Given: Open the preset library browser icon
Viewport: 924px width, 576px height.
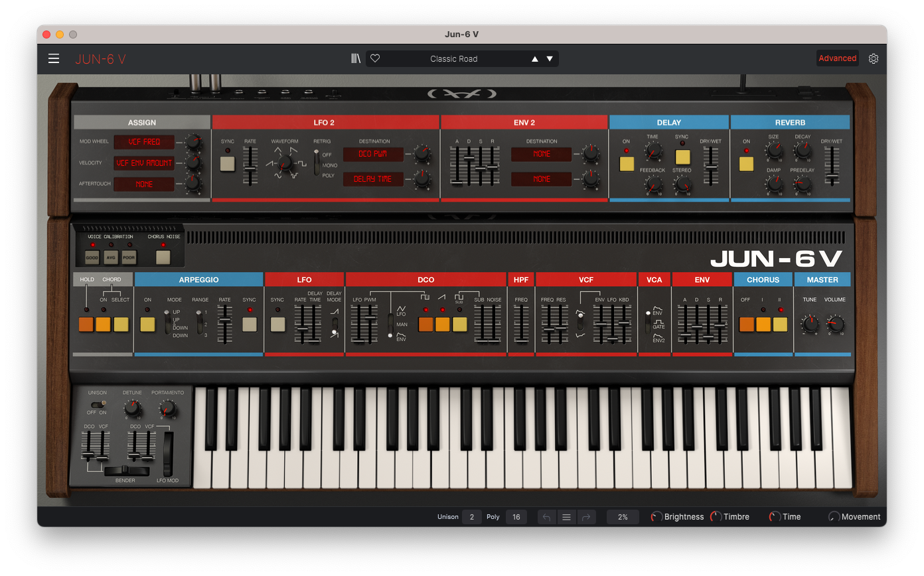Looking at the screenshot, I should point(356,58).
